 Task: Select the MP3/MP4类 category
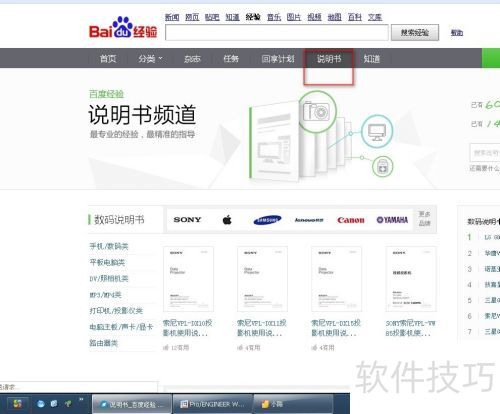coord(105,295)
